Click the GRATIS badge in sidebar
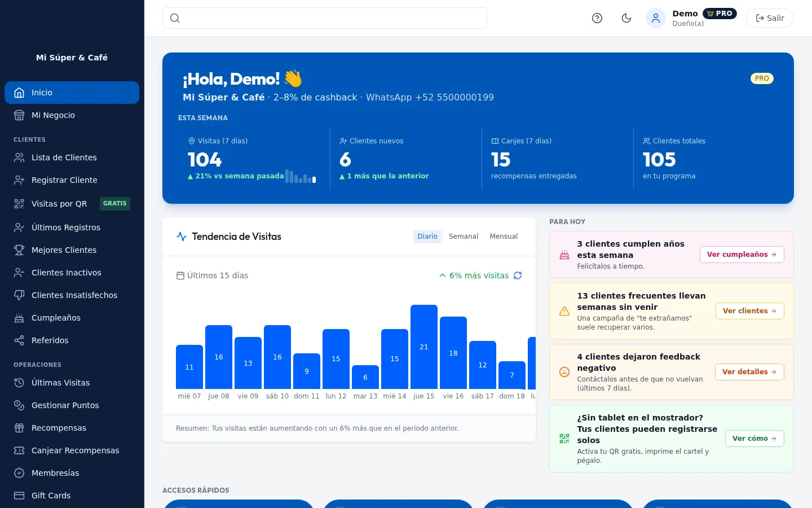This screenshot has height=508, width=812. [115, 203]
